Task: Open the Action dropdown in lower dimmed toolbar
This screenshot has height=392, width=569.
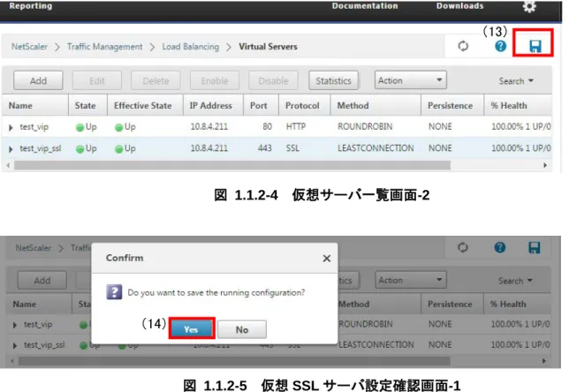Action: pos(411,280)
